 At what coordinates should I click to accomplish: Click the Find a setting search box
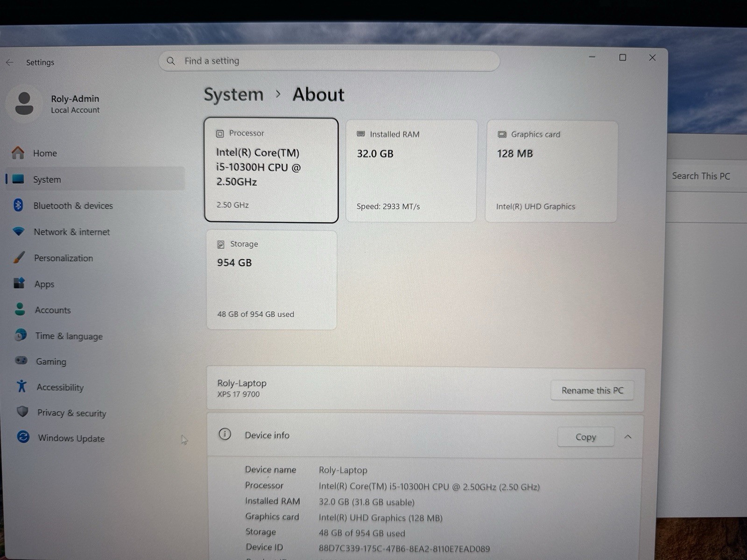[x=329, y=61]
